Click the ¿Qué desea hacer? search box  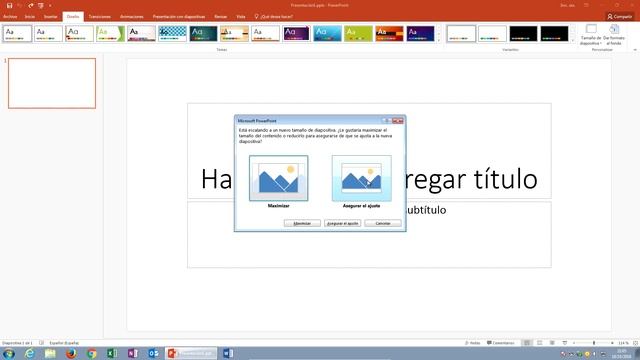tap(273, 17)
